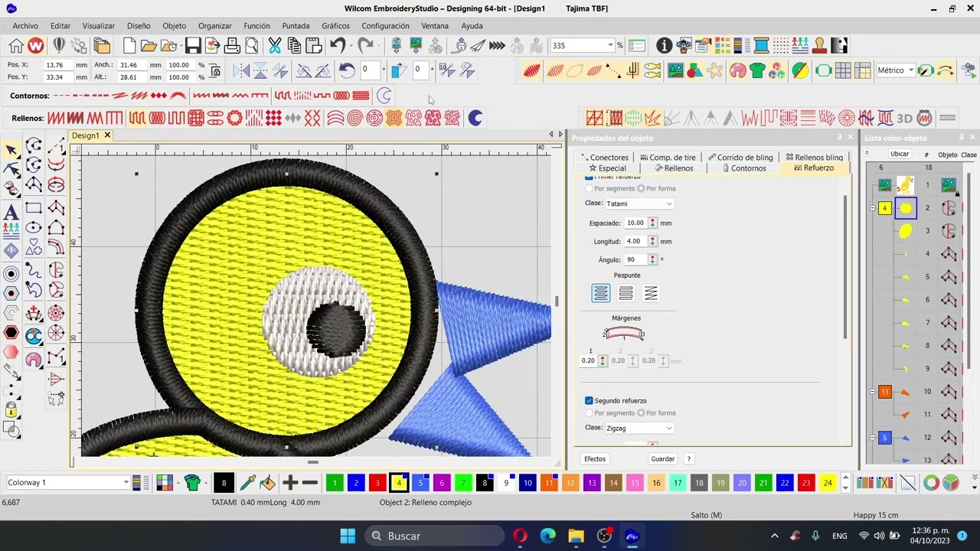Click the Efectos button

coord(595,459)
